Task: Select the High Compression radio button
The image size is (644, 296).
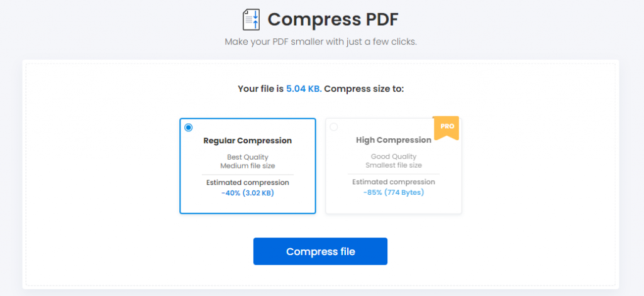Action: tap(333, 127)
